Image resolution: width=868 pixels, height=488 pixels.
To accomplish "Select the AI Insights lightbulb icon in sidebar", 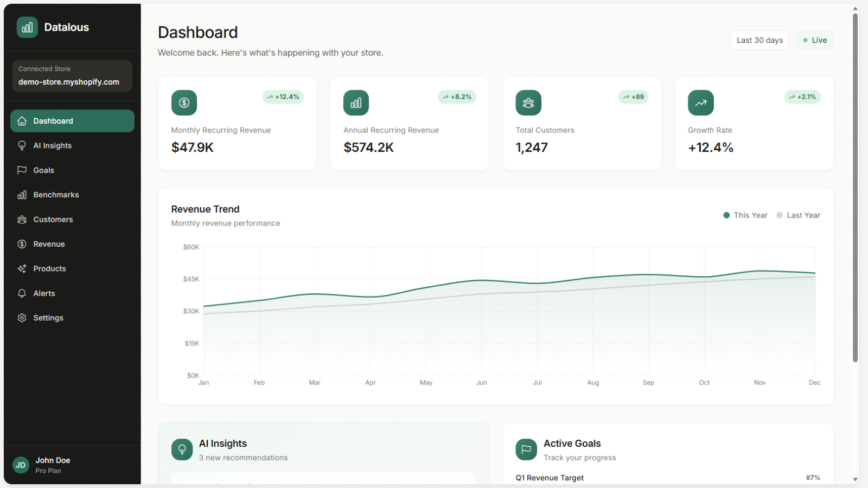I will [x=22, y=145].
